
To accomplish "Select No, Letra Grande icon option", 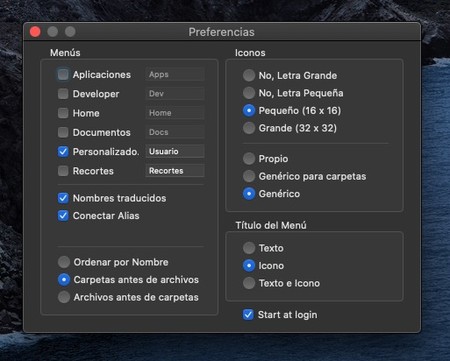I will 249,75.
